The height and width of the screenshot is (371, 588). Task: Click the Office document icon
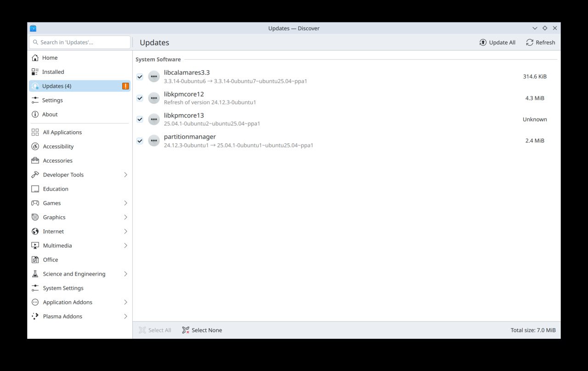(35, 260)
